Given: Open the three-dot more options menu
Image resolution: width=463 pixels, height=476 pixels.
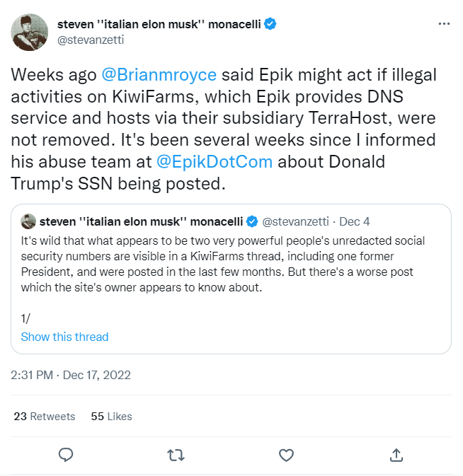Looking at the screenshot, I should tap(444, 23).
